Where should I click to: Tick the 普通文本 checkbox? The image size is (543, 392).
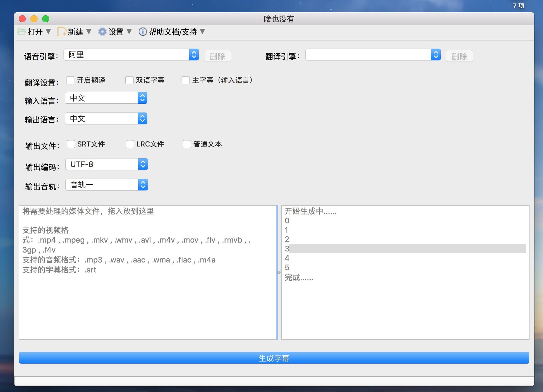(x=187, y=144)
